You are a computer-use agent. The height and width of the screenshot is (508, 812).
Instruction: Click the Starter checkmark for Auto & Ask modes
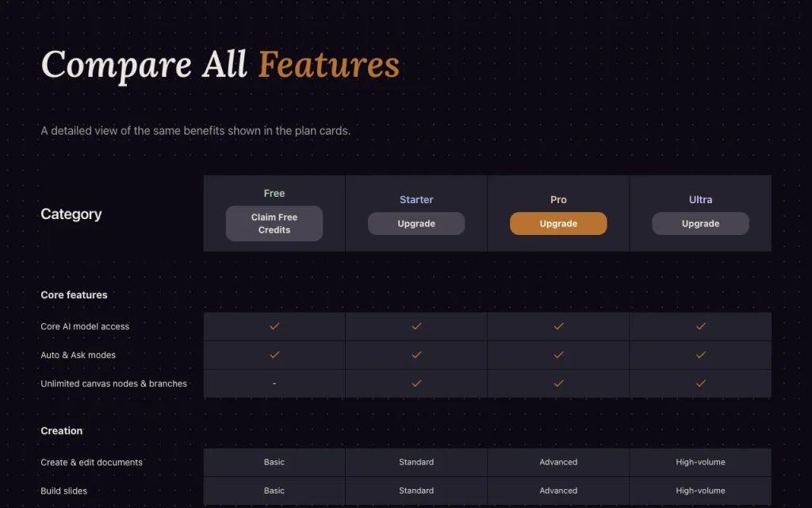coord(416,355)
